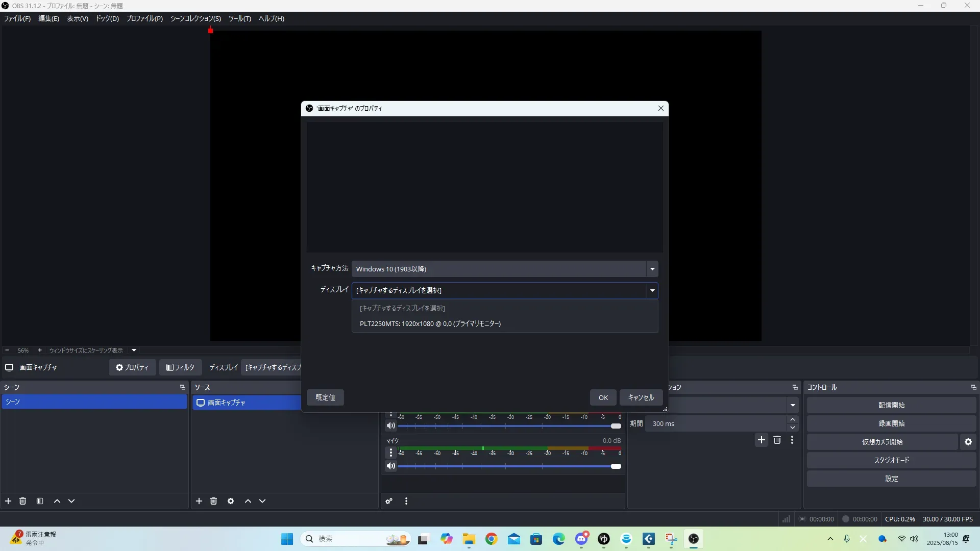Open advanced audio properties gears icon
The height and width of the screenshot is (551, 980).
pyautogui.click(x=389, y=501)
